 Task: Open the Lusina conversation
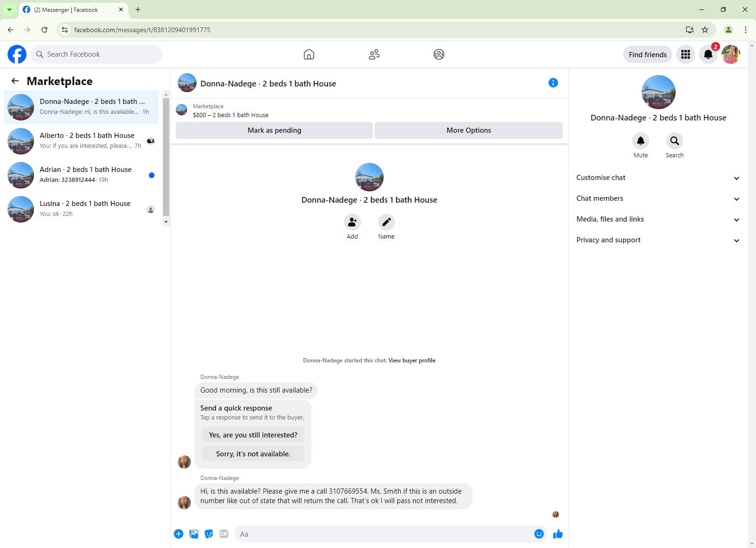click(x=81, y=209)
